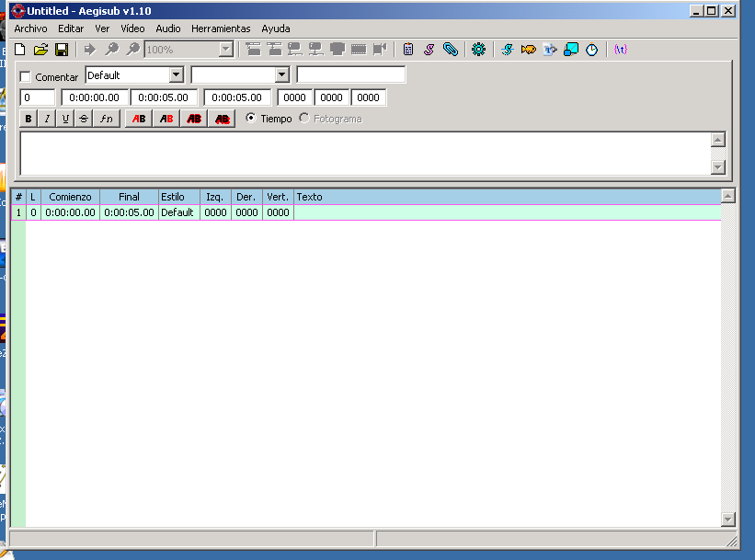
Task: Open the Archivo menu
Action: pyautogui.click(x=31, y=29)
